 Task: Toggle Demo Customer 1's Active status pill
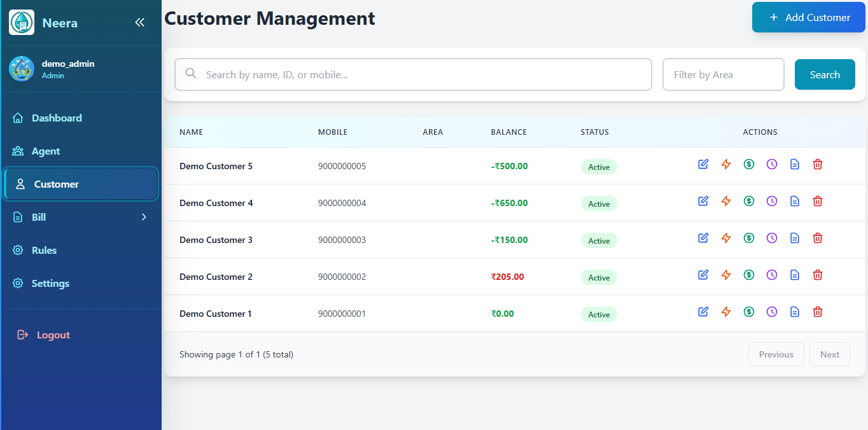click(x=598, y=314)
